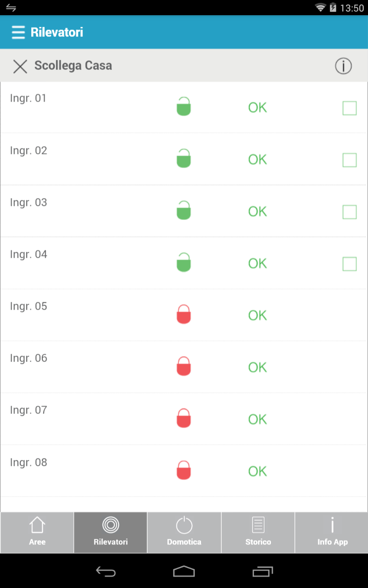Image resolution: width=368 pixels, height=588 pixels.
Task: Tap the green open padlock for Ingr. 01
Action: [184, 106]
